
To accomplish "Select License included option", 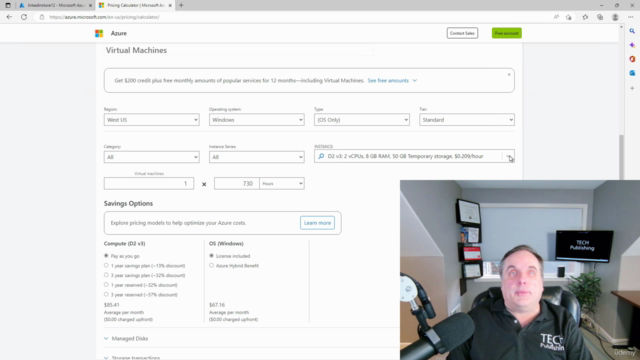I will pyautogui.click(x=211, y=256).
